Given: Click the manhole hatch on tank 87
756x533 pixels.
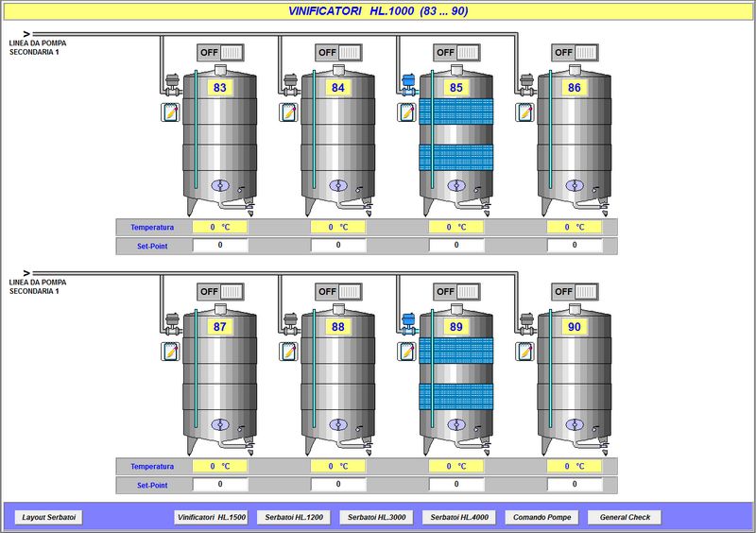Looking at the screenshot, I should pos(220,424).
